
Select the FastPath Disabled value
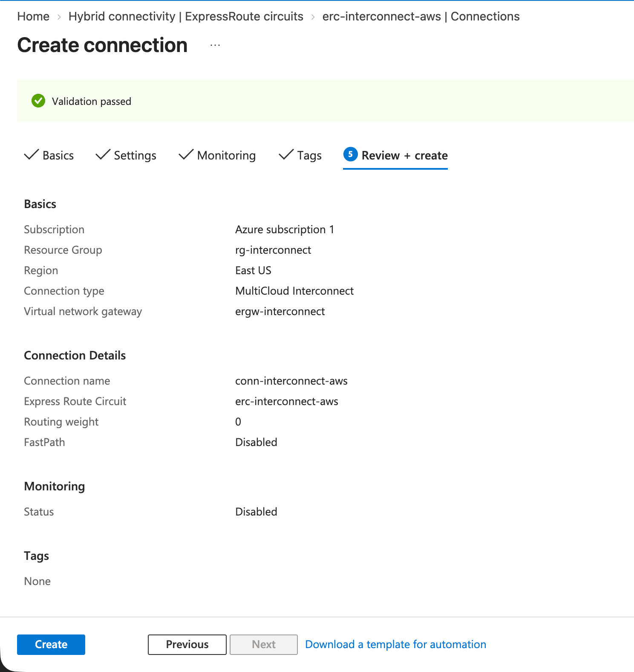point(256,442)
